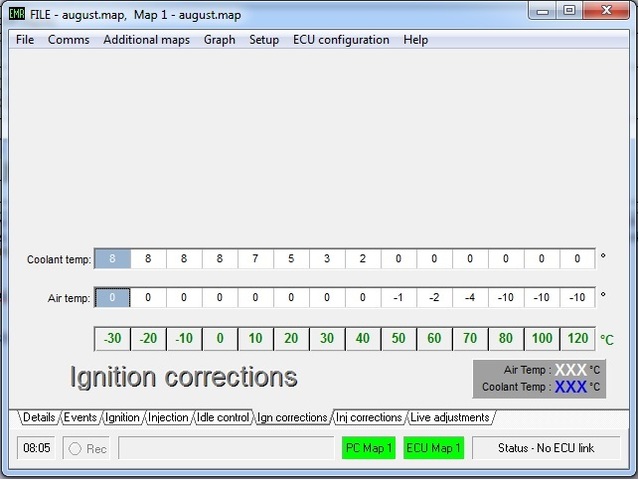The width and height of the screenshot is (639, 480).
Task: Click the green ECU Map 1 indicator
Action: pos(433,448)
